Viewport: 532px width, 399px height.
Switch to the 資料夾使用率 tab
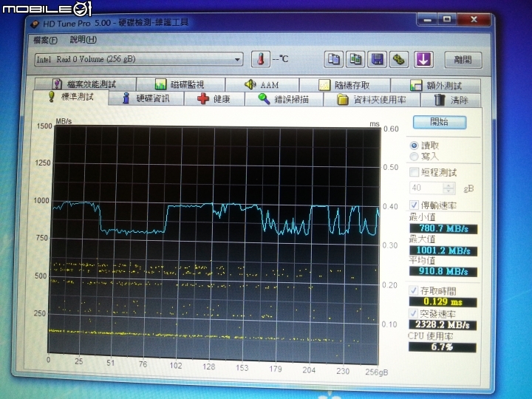pos(372,100)
